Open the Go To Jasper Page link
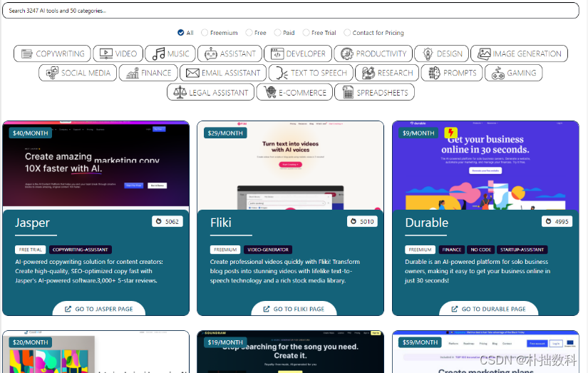Viewport: 588px width, 373px height. pyautogui.click(x=99, y=309)
